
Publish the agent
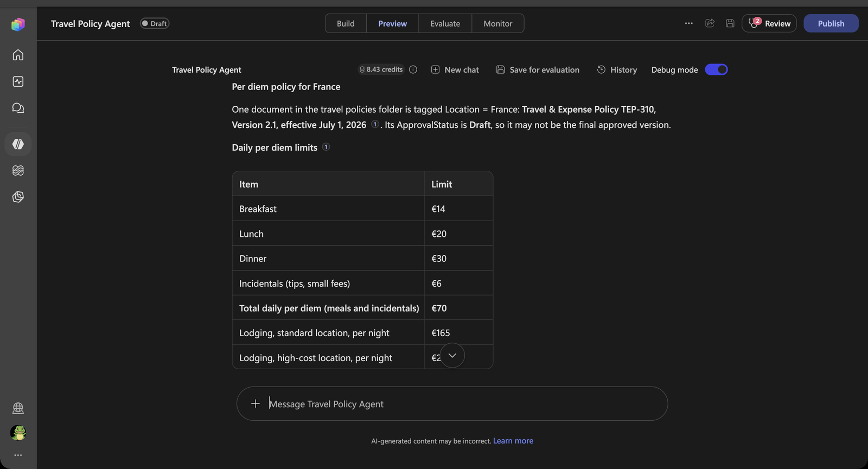point(831,23)
